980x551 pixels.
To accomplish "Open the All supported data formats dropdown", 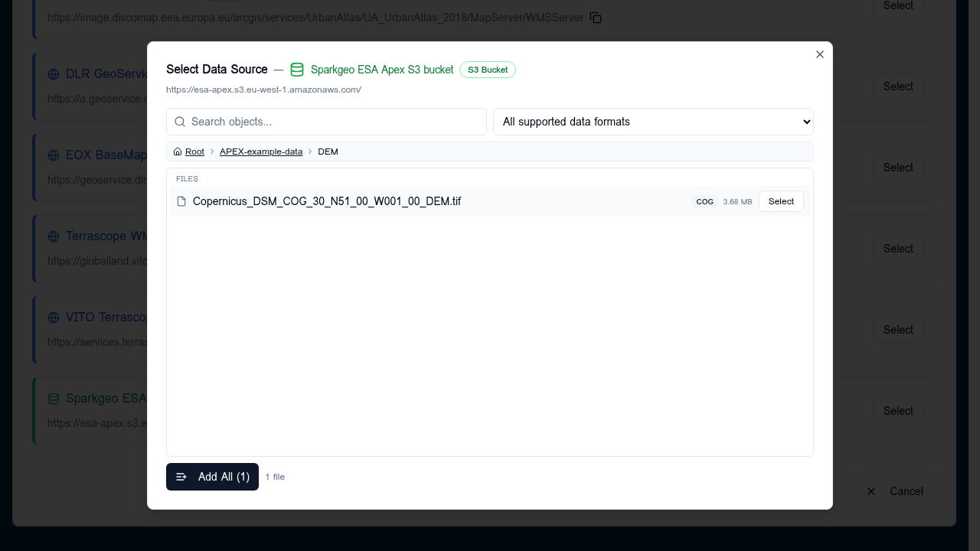I will pos(653,122).
